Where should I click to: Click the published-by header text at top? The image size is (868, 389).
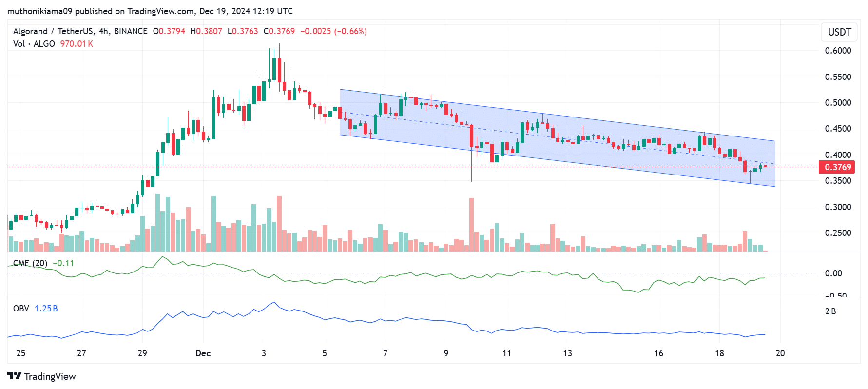click(150, 11)
